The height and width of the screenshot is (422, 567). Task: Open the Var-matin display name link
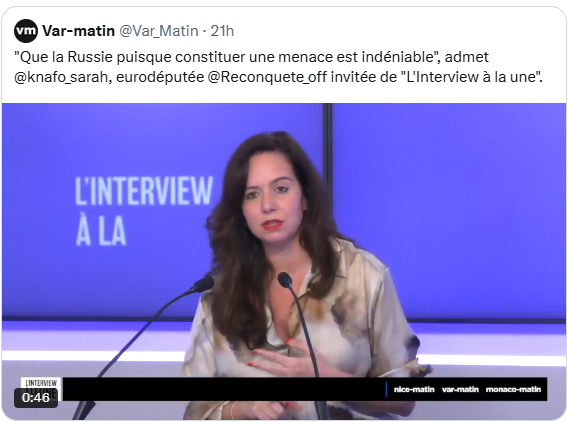[78, 31]
